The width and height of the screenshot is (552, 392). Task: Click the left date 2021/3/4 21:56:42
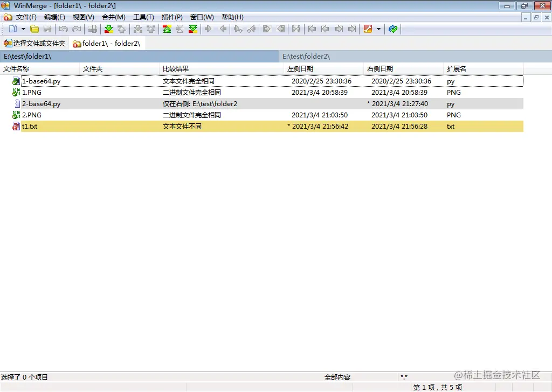pos(320,127)
